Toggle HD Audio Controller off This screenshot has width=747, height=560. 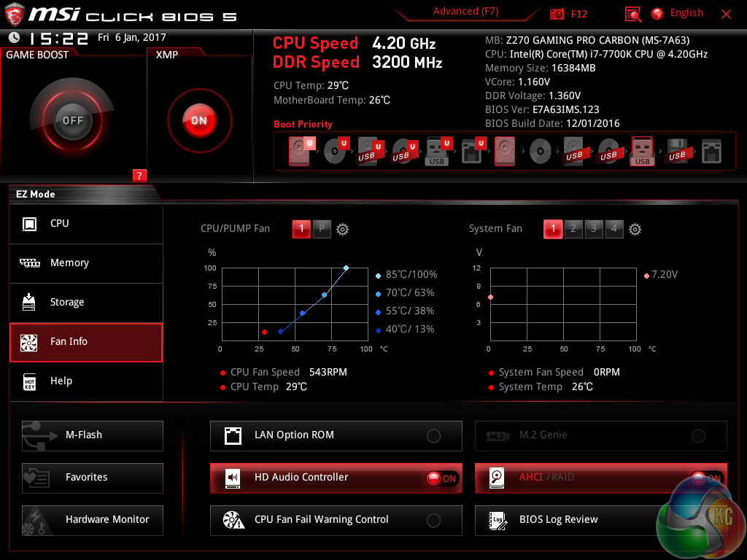pos(336,478)
